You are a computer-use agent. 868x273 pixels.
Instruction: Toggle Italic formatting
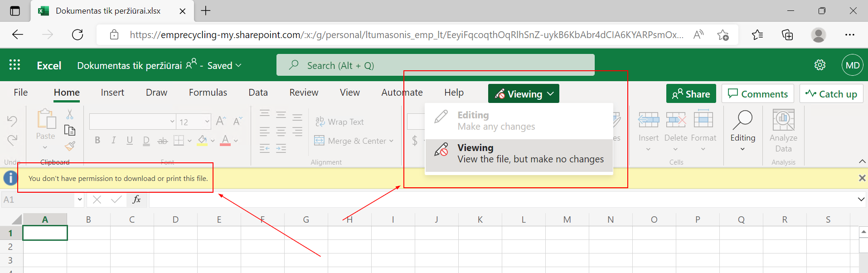pos(113,141)
